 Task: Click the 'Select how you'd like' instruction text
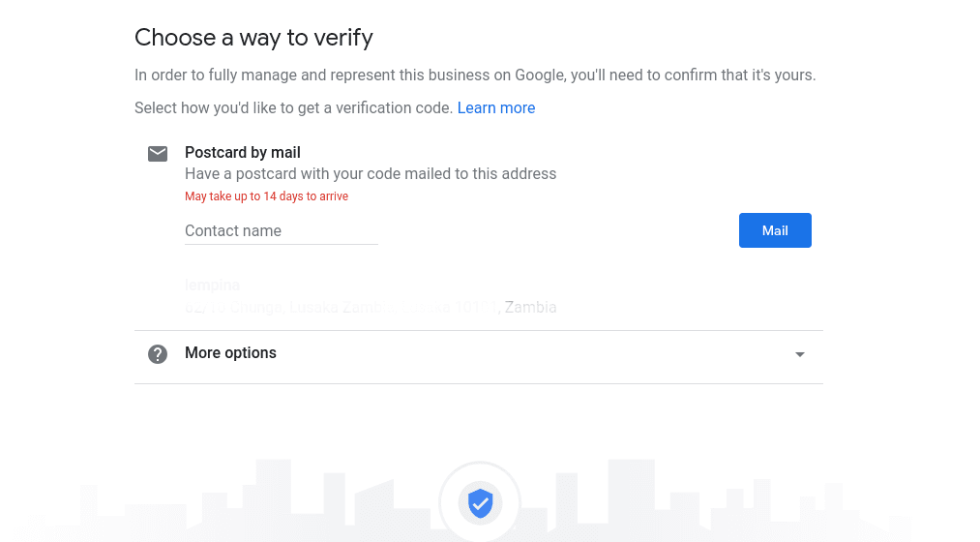click(x=293, y=108)
